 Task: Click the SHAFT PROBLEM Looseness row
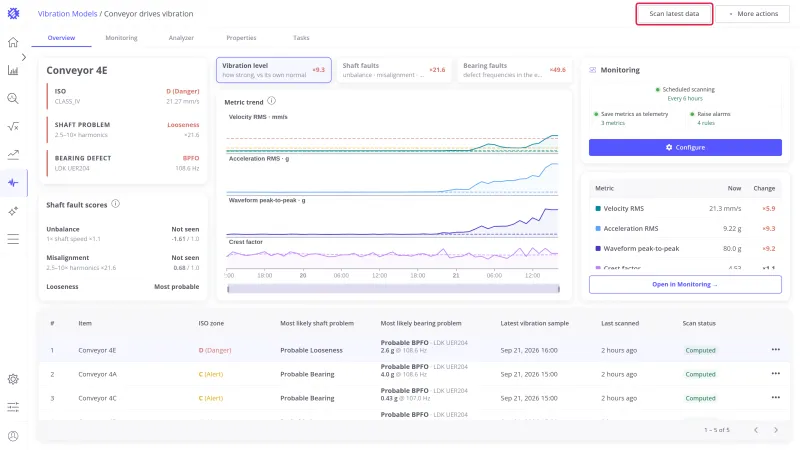coord(123,130)
